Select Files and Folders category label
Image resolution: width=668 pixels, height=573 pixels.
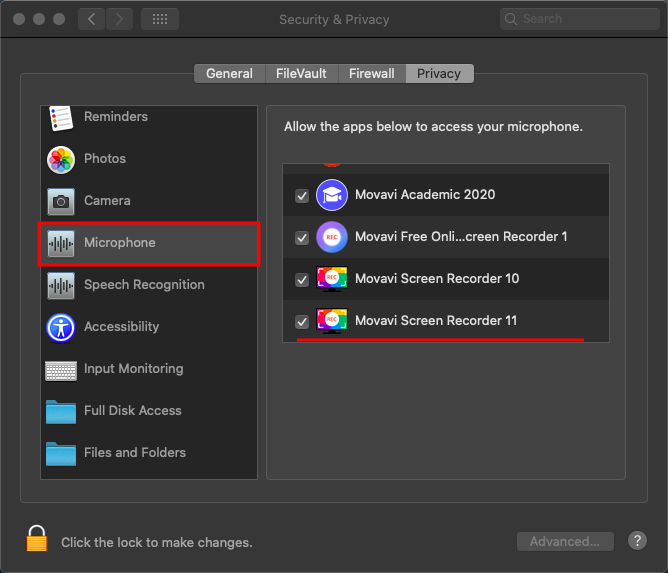click(x=135, y=452)
